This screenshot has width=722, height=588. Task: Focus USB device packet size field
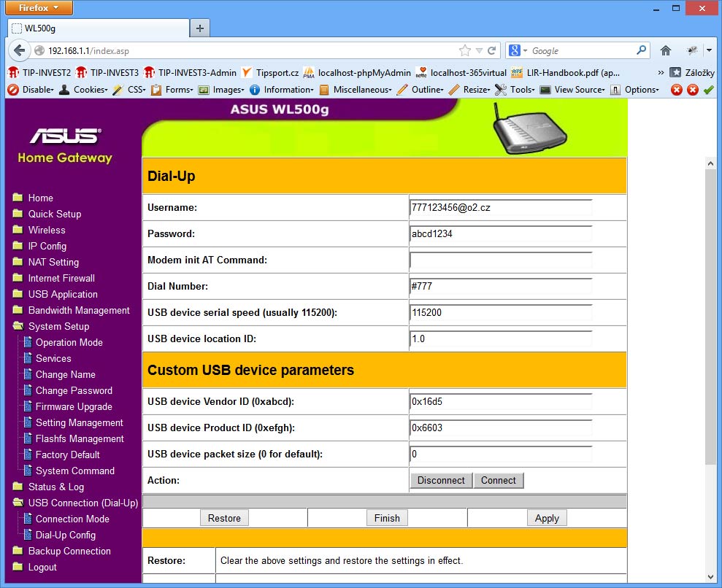coord(501,454)
